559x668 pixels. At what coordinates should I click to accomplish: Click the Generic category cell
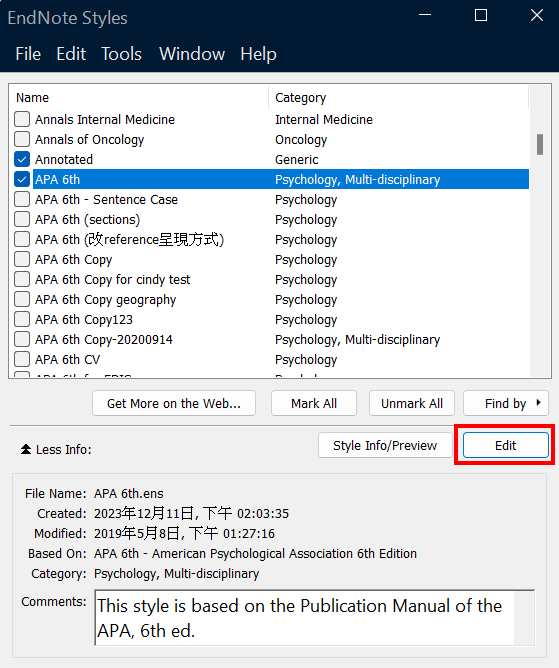[297, 159]
